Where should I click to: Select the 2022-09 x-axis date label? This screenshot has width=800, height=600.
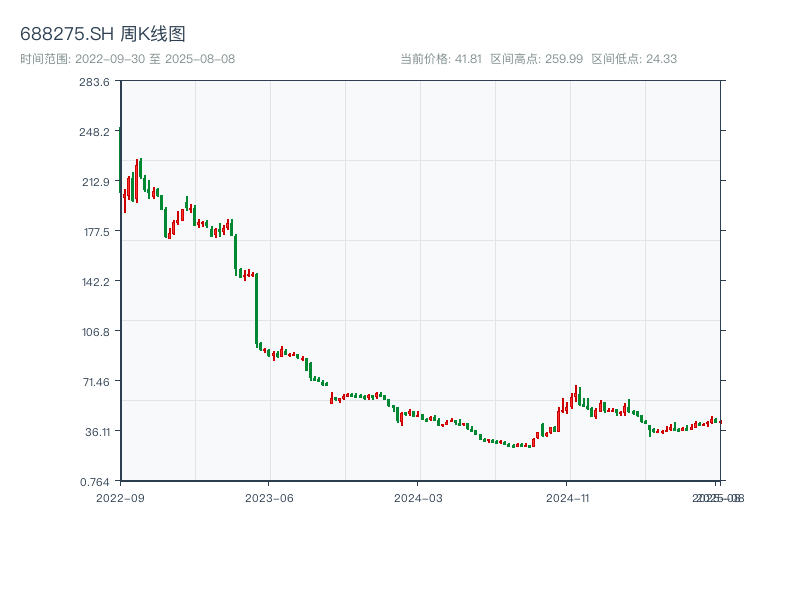click(x=120, y=497)
